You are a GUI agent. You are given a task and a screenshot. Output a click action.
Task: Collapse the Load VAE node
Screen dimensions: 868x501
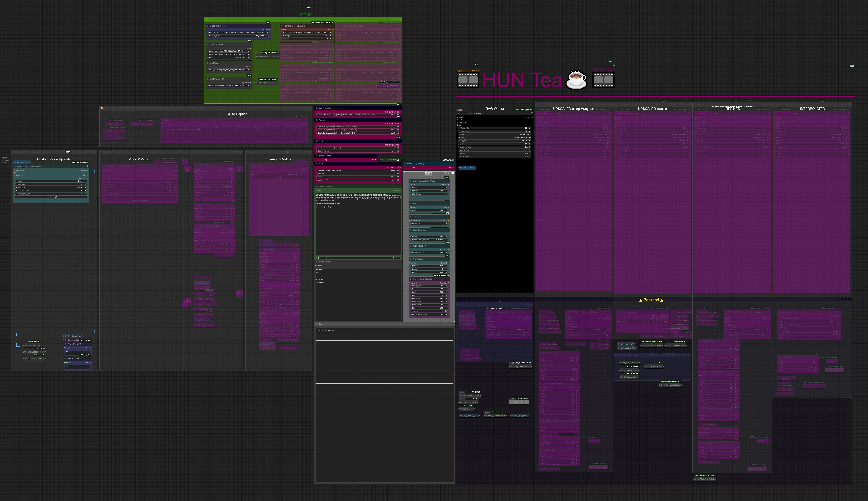click(x=208, y=63)
